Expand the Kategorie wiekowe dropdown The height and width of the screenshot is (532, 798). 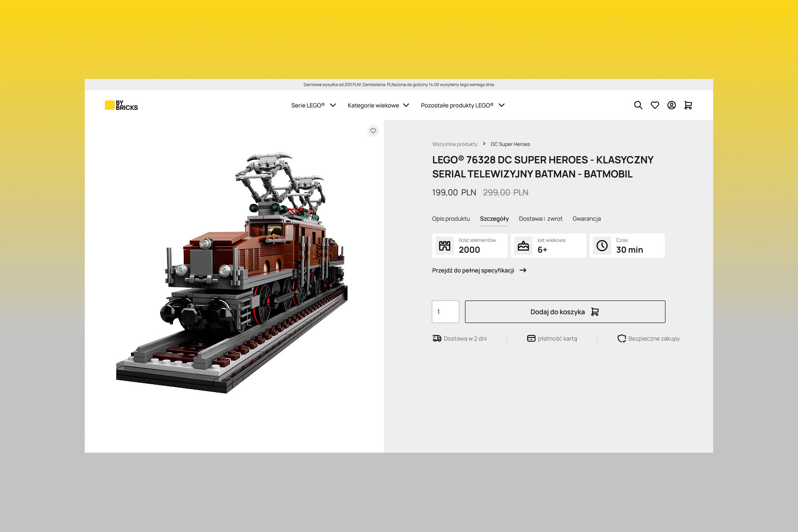(378, 105)
